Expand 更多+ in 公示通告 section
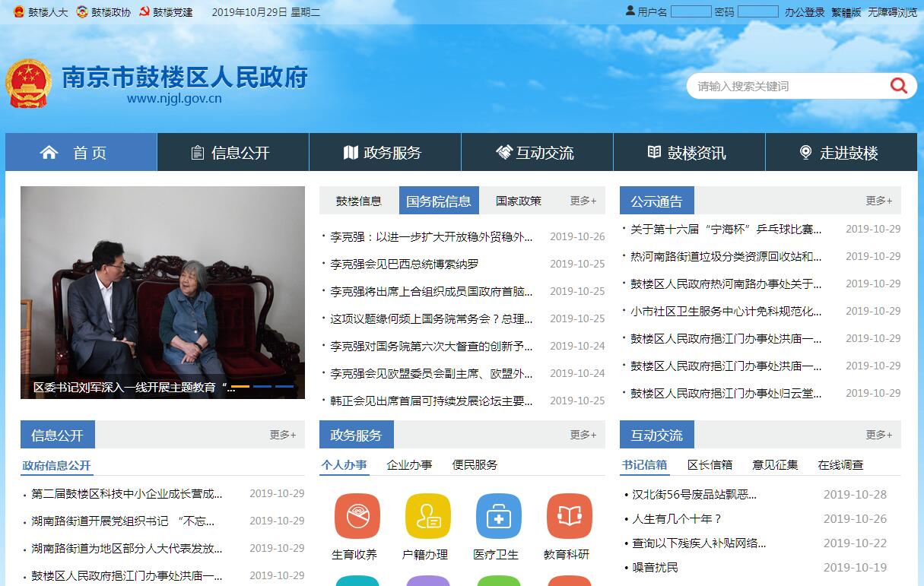The image size is (924, 586). coord(878,201)
